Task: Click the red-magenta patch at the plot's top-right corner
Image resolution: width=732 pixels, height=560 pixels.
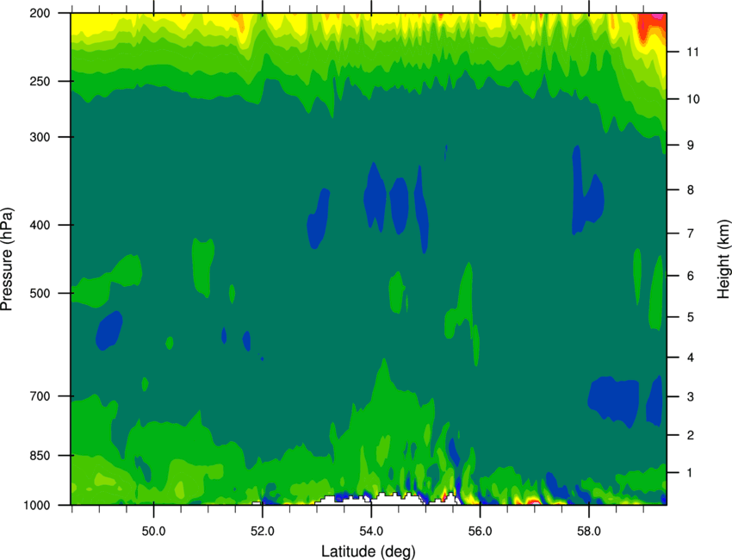Action: tap(651, 24)
